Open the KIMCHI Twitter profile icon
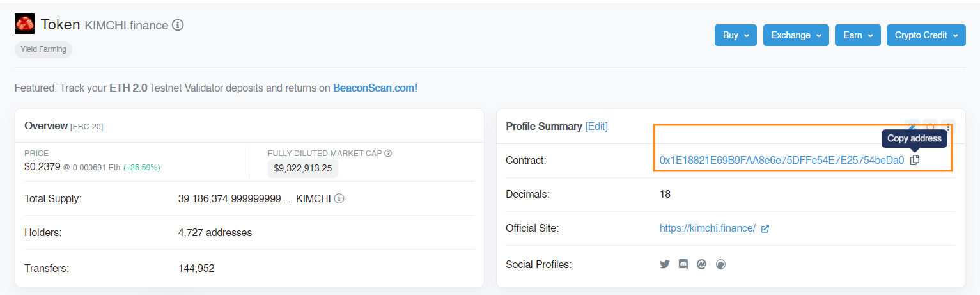The height and width of the screenshot is (295, 980). click(665, 264)
